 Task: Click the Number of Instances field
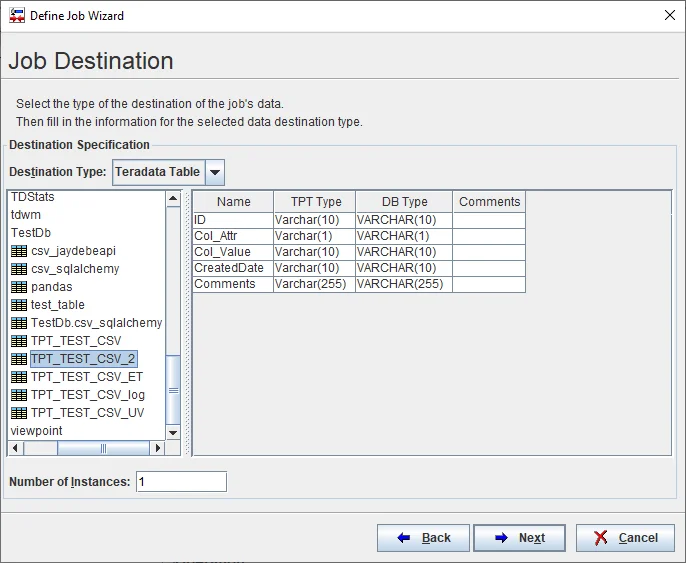pos(181,482)
